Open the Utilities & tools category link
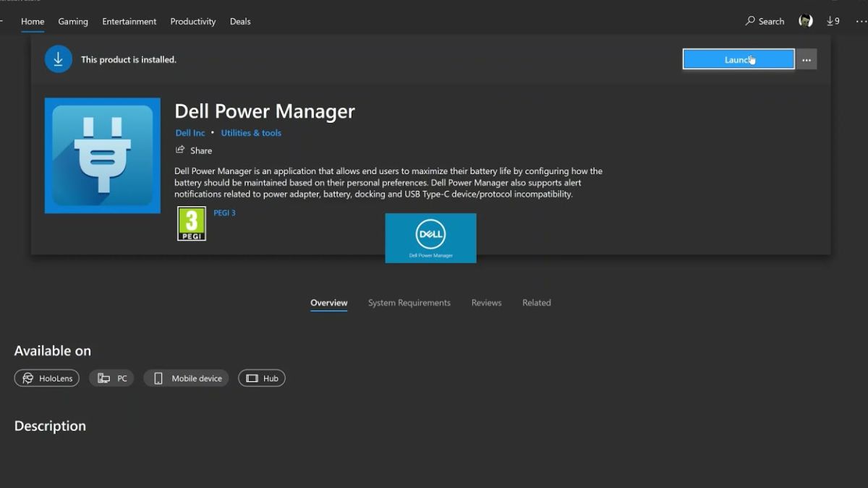This screenshot has width=868, height=488. point(251,133)
